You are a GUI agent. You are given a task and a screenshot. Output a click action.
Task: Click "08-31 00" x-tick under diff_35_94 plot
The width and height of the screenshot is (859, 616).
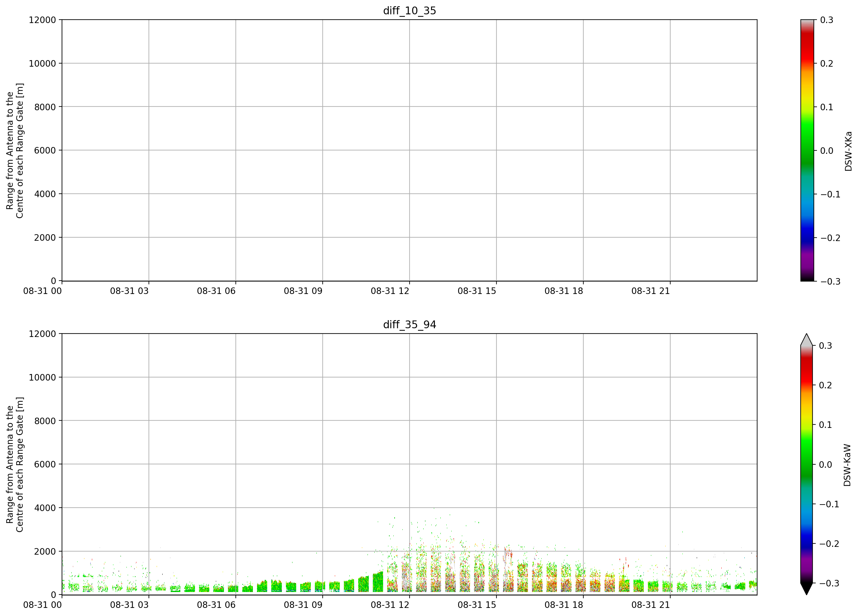(42, 605)
